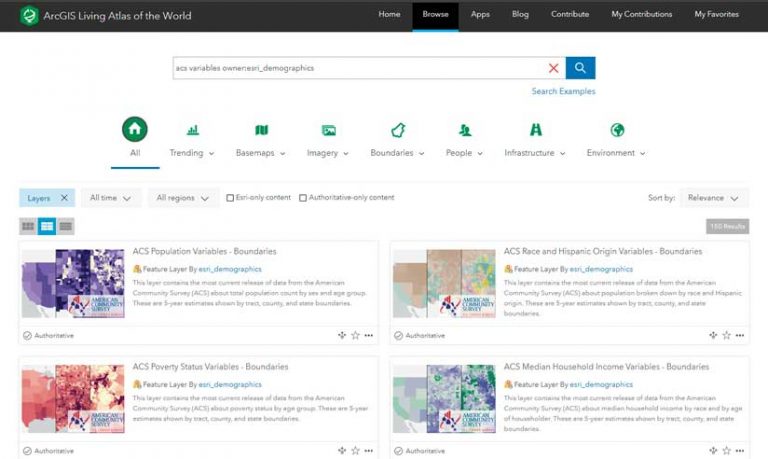768x459 pixels.
Task: Select the All home category icon
Action: (x=135, y=129)
